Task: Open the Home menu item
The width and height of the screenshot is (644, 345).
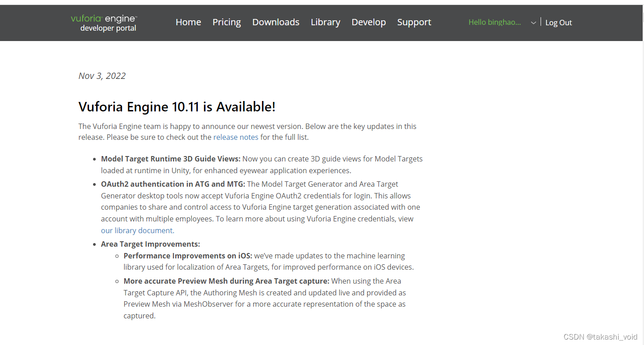Action: click(x=188, y=22)
